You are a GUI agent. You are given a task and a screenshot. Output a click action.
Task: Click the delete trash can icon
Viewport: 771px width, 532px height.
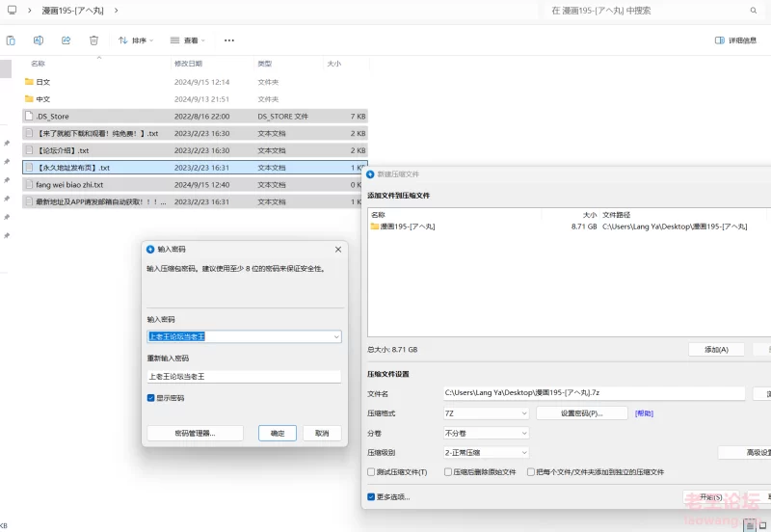click(93, 40)
